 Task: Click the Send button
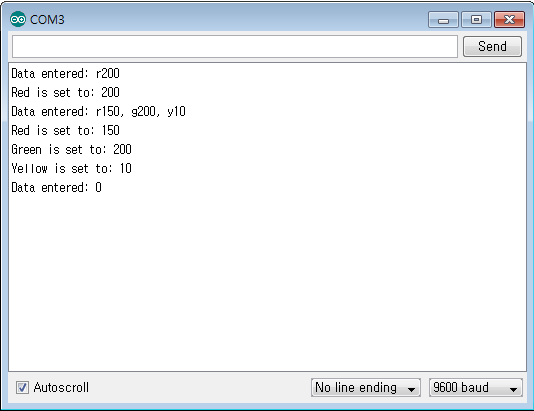click(x=492, y=46)
